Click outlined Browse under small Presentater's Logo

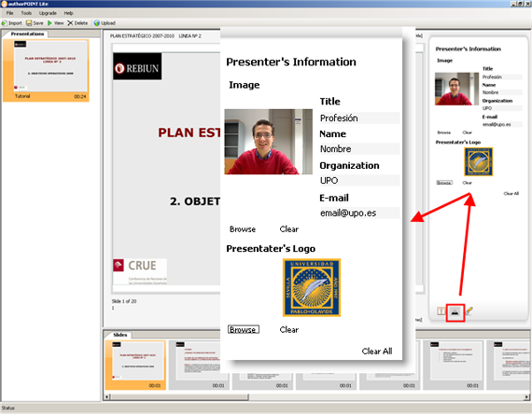(444, 183)
